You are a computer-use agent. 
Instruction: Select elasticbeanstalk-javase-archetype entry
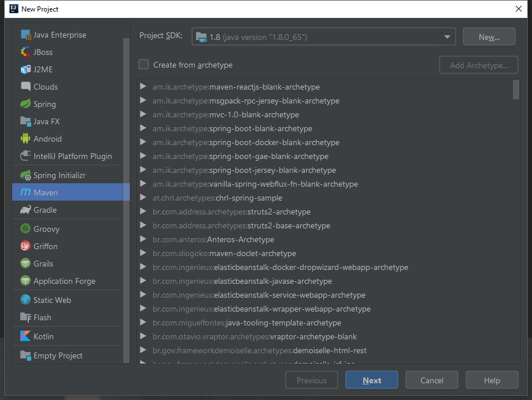point(242,282)
